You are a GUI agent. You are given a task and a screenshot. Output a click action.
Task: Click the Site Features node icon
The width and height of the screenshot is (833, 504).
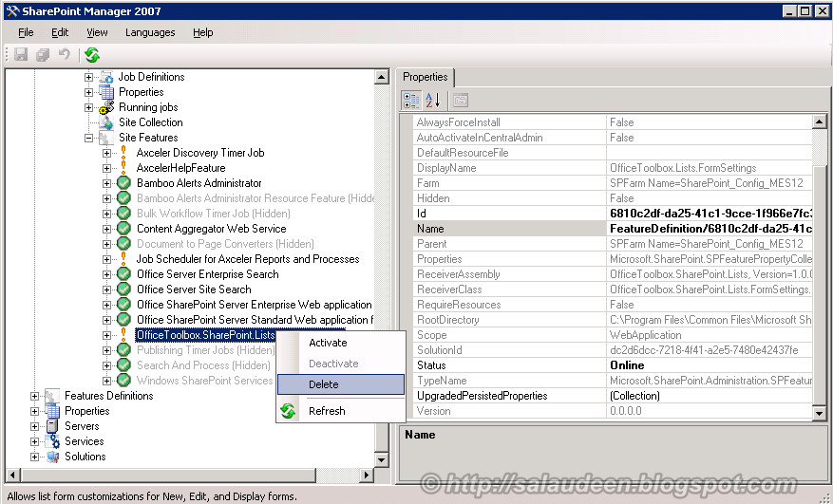[106, 138]
